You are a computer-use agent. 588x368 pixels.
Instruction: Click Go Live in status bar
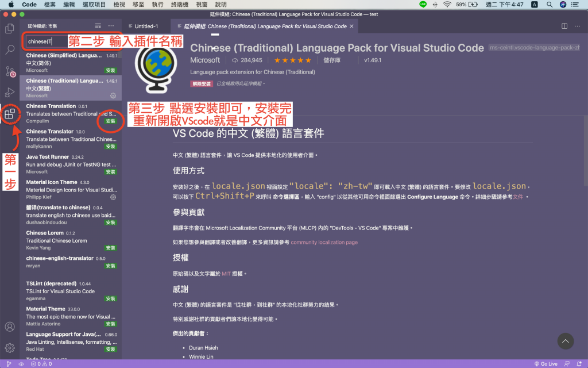tap(546, 364)
